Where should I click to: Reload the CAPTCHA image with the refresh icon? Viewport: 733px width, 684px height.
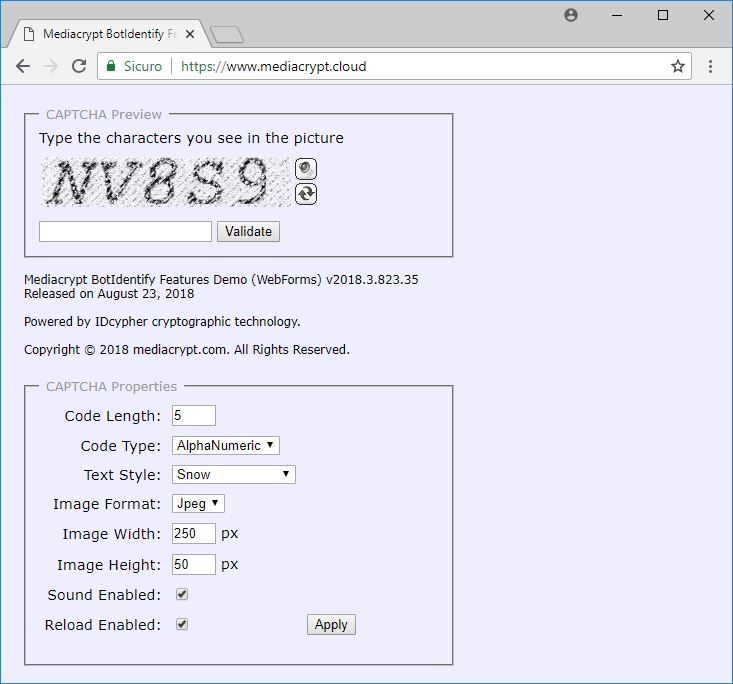coord(306,194)
